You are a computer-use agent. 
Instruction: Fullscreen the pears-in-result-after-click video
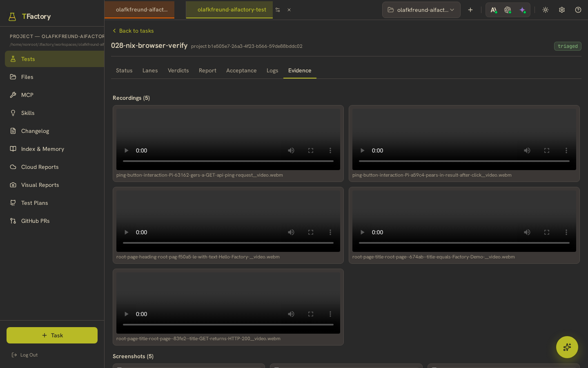coord(547,150)
